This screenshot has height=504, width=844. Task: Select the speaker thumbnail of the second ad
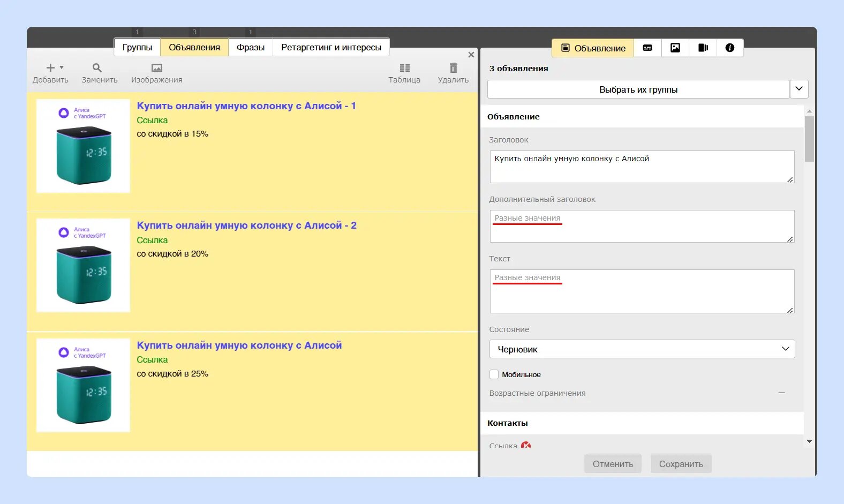(x=83, y=265)
